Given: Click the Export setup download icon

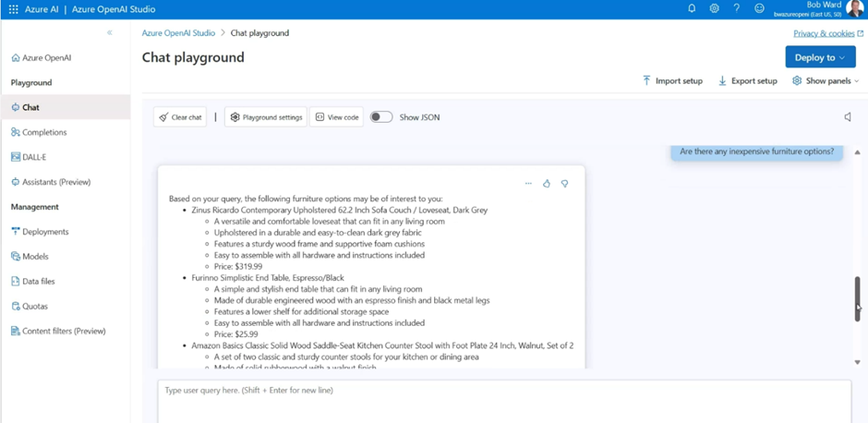Looking at the screenshot, I should (x=722, y=81).
